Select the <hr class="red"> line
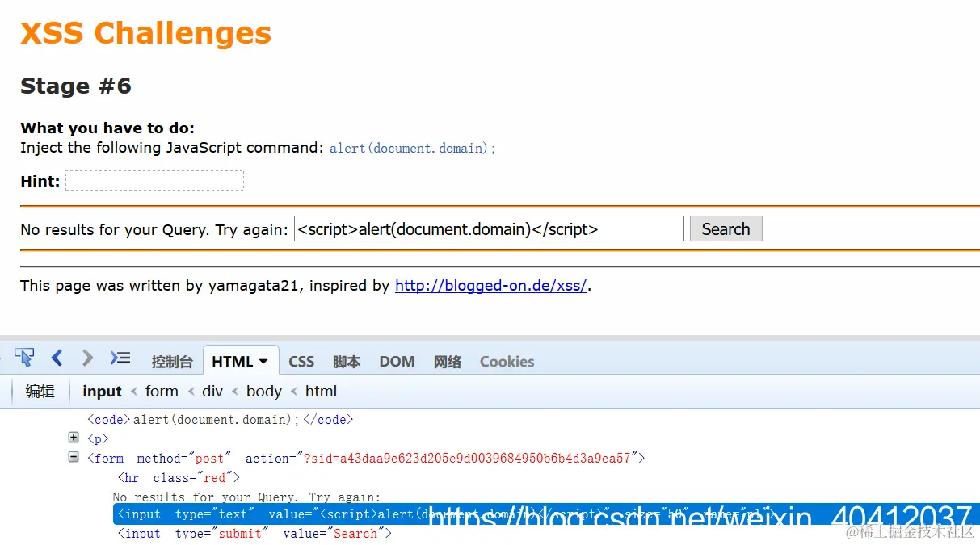 click(179, 478)
